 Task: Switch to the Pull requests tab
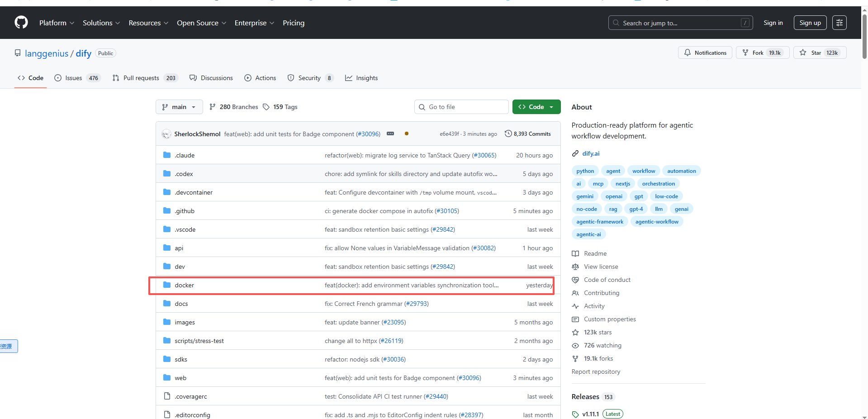pyautogui.click(x=145, y=78)
